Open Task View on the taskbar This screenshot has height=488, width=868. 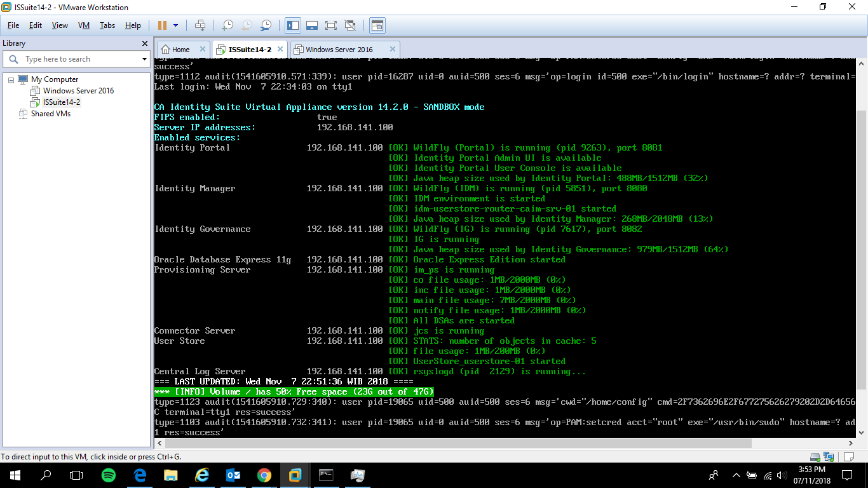tap(76, 475)
